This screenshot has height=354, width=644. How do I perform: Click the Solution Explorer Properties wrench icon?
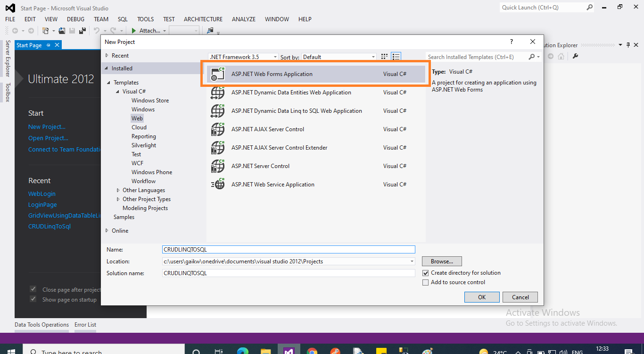[x=575, y=56]
